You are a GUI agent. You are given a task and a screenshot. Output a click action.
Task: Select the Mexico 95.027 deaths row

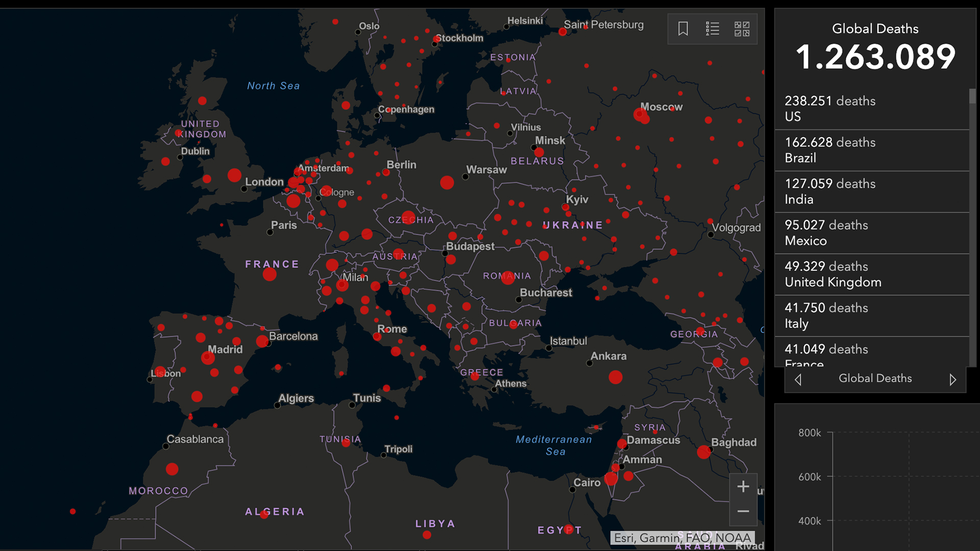click(871, 233)
